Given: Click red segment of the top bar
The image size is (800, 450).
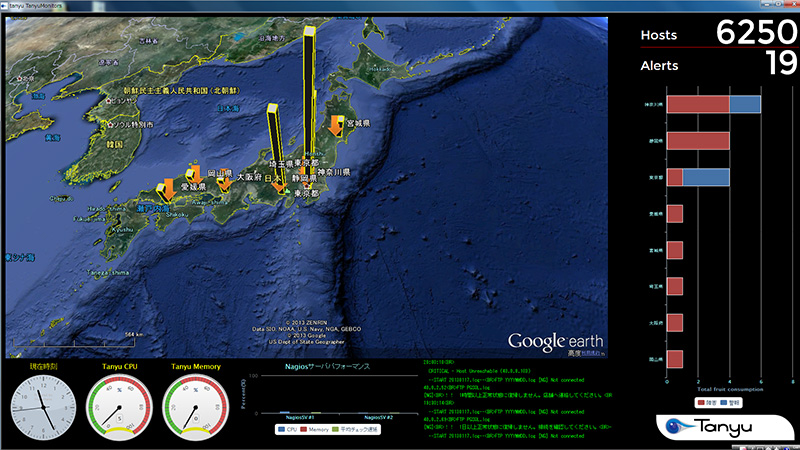Looking at the screenshot, I should [x=698, y=105].
